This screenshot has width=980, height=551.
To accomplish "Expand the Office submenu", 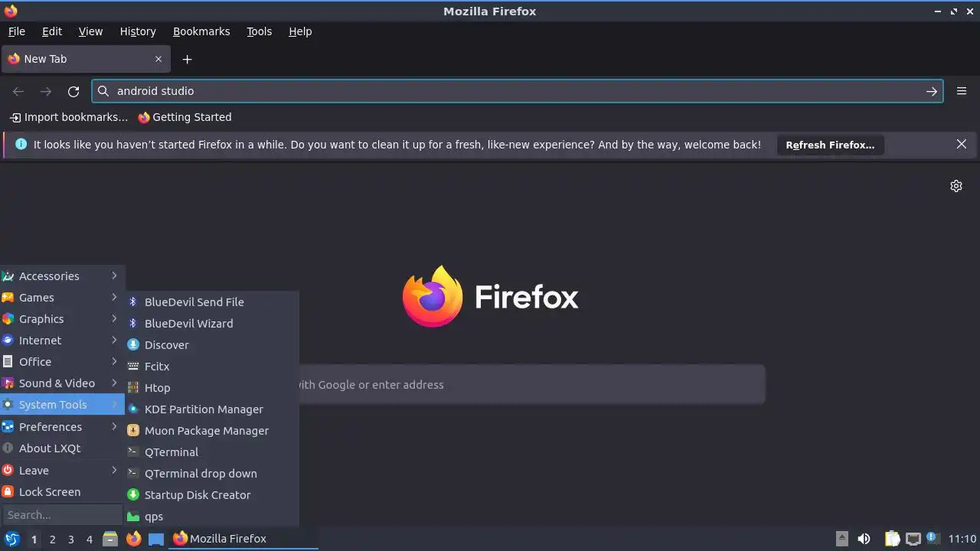I will tap(62, 362).
